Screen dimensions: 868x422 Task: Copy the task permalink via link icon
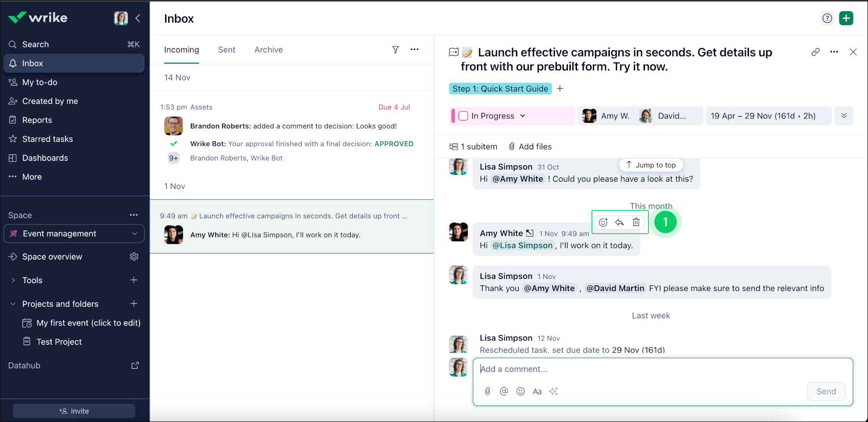[x=815, y=52]
